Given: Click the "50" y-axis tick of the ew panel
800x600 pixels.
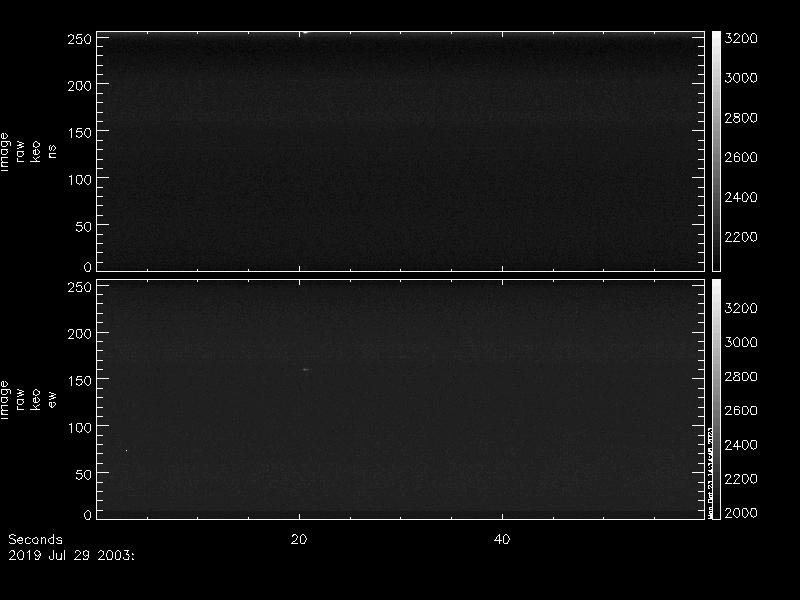Looking at the screenshot, I should click(84, 474).
